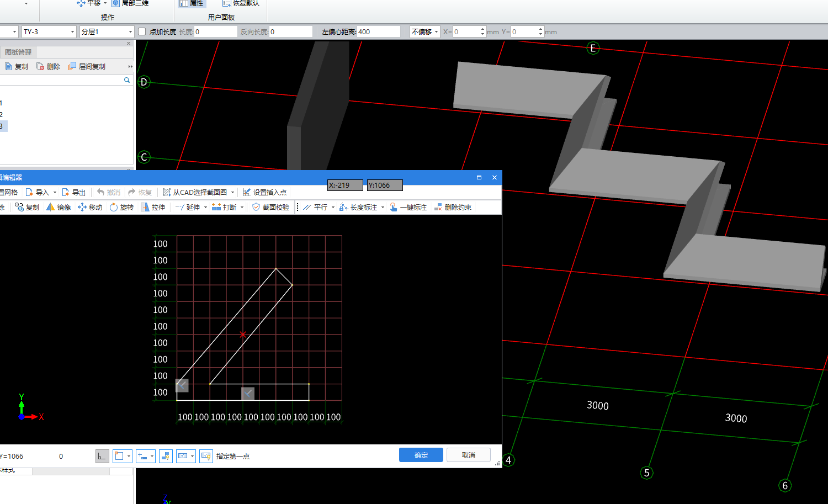
Task: Click the search magnifier in drawing panel
Action: 127,80
